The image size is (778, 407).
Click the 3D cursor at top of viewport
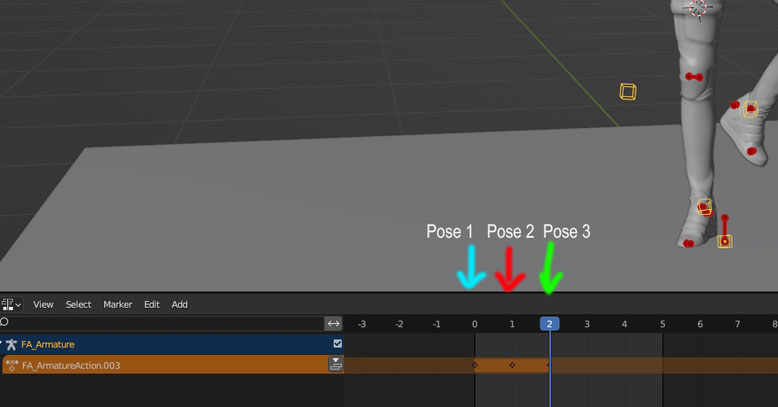pos(698,7)
